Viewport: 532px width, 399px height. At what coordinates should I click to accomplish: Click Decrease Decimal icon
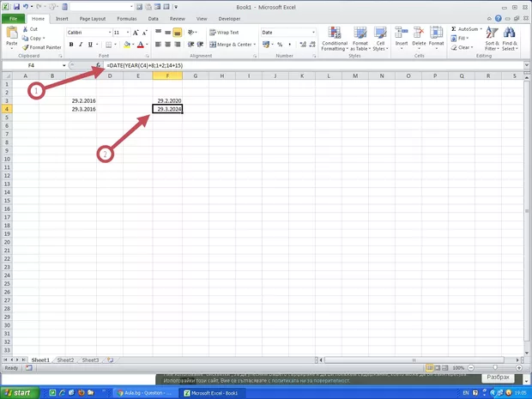click(x=312, y=45)
